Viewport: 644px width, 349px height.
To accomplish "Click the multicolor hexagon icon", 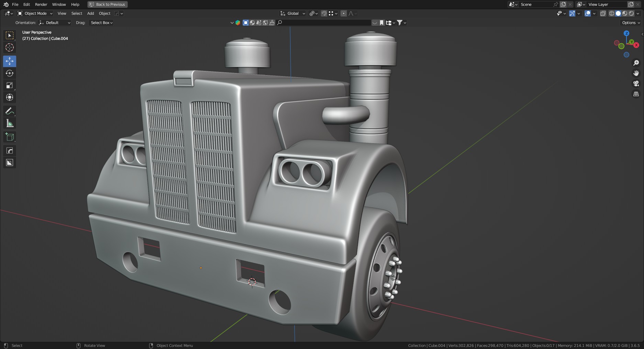I will tap(237, 23).
